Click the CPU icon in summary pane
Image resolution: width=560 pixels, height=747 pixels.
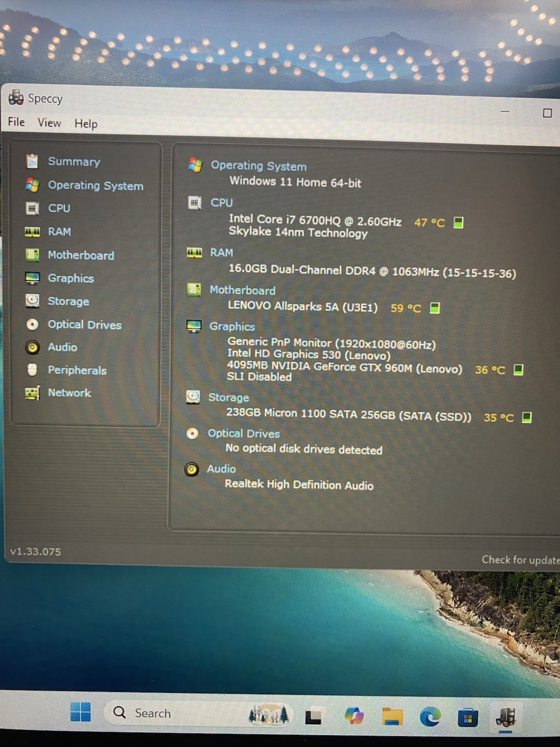click(x=195, y=203)
